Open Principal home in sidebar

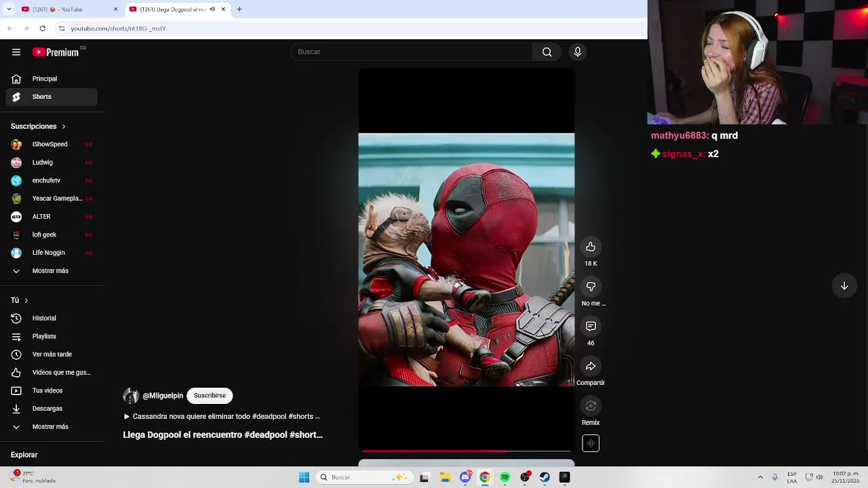tap(52, 79)
